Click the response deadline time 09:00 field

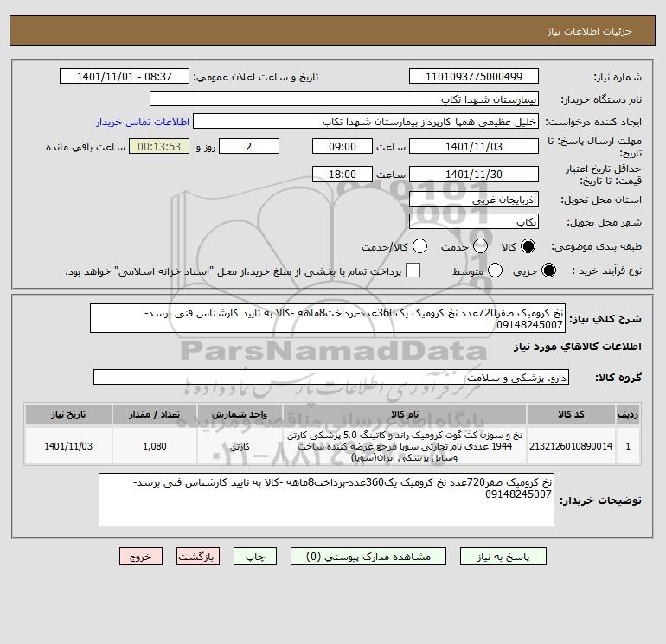click(343, 146)
